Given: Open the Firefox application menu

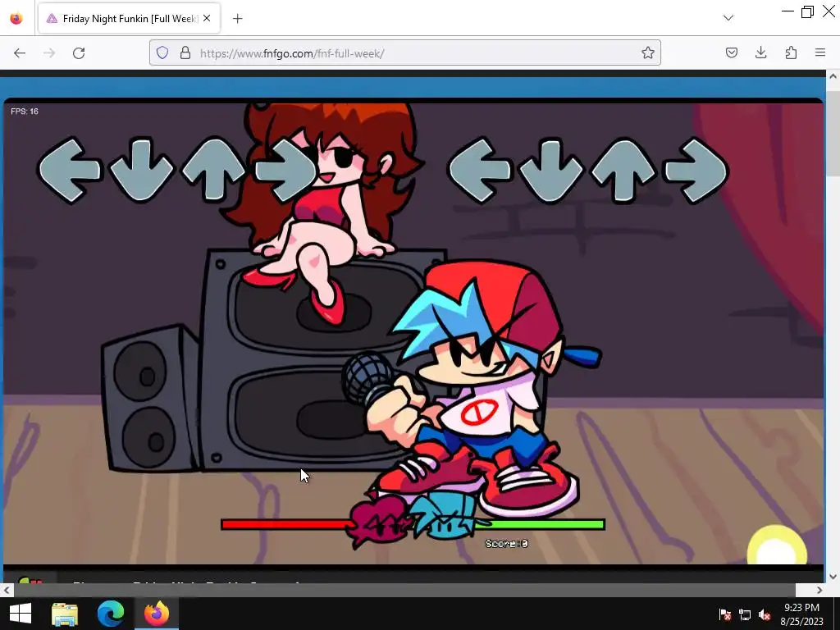Looking at the screenshot, I should [820, 53].
